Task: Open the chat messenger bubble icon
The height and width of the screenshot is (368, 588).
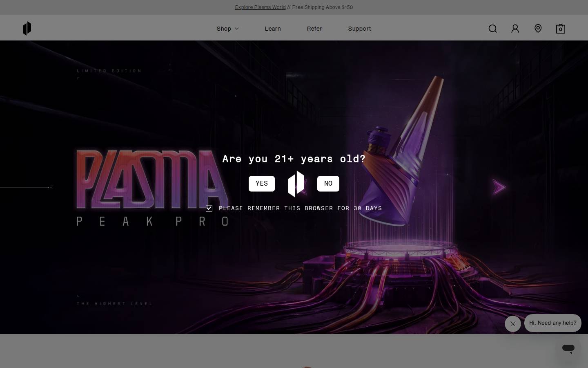Action: click(568, 348)
